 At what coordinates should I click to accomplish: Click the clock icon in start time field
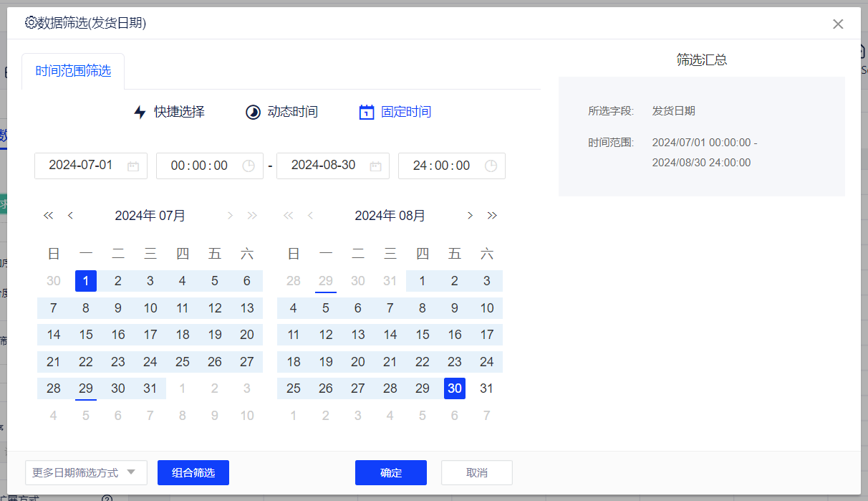[x=249, y=166]
